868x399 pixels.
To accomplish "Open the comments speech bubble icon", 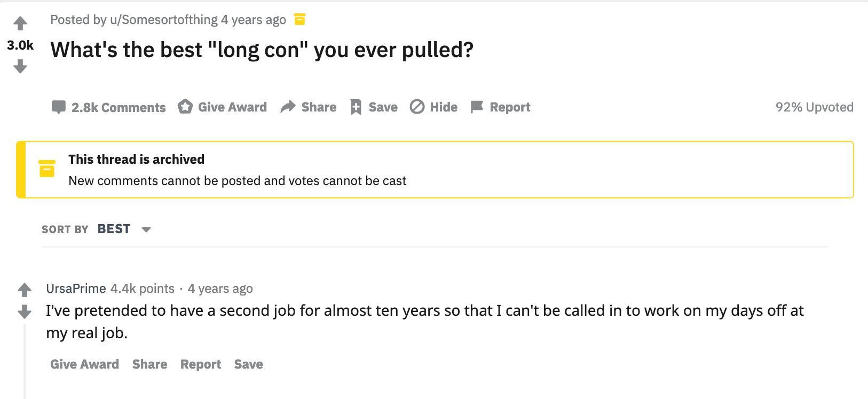I will 58,107.
